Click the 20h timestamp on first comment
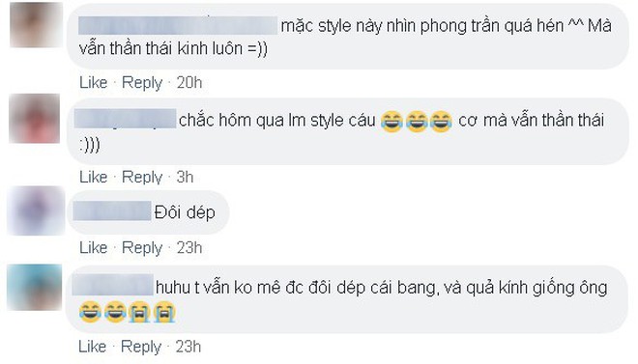 click(x=189, y=82)
